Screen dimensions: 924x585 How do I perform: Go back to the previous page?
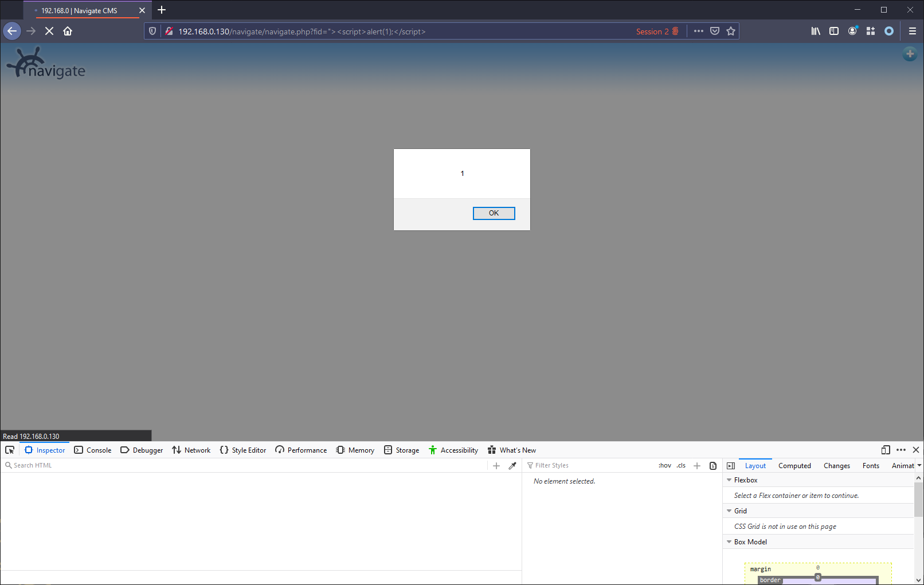tap(12, 31)
